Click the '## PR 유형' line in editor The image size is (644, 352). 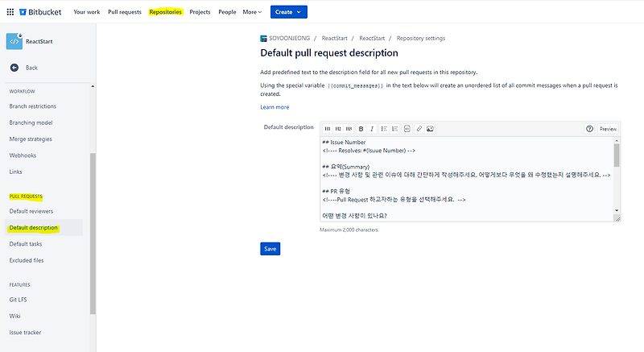coord(336,192)
